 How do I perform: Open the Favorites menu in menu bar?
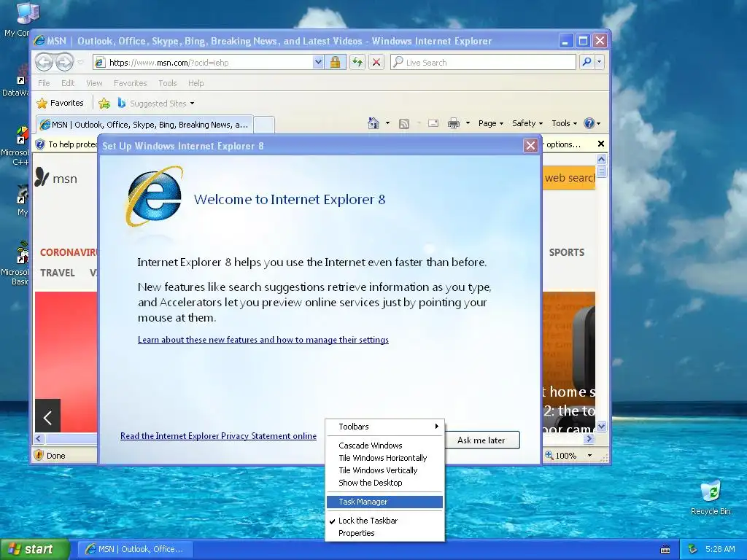point(130,83)
